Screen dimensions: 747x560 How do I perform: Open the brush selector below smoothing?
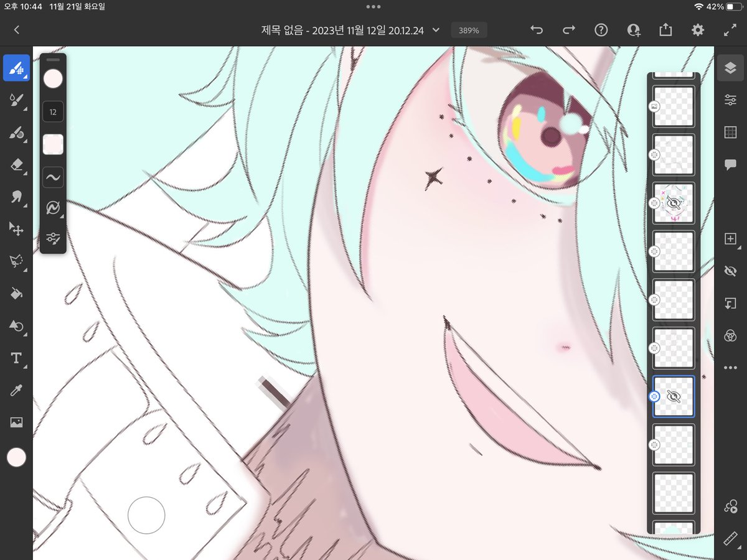coord(53,209)
